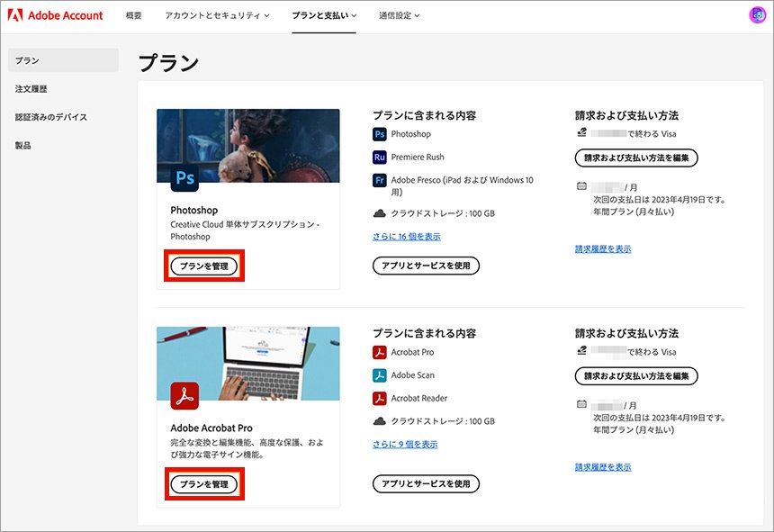Click the Adobe Scan icon
This screenshot has height=532, width=774.
(x=379, y=376)
